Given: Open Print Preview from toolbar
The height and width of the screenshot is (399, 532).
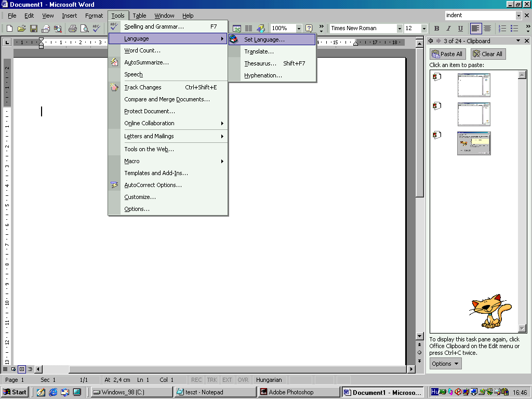Looking at the screenshot, I should (x=84, y=29).
